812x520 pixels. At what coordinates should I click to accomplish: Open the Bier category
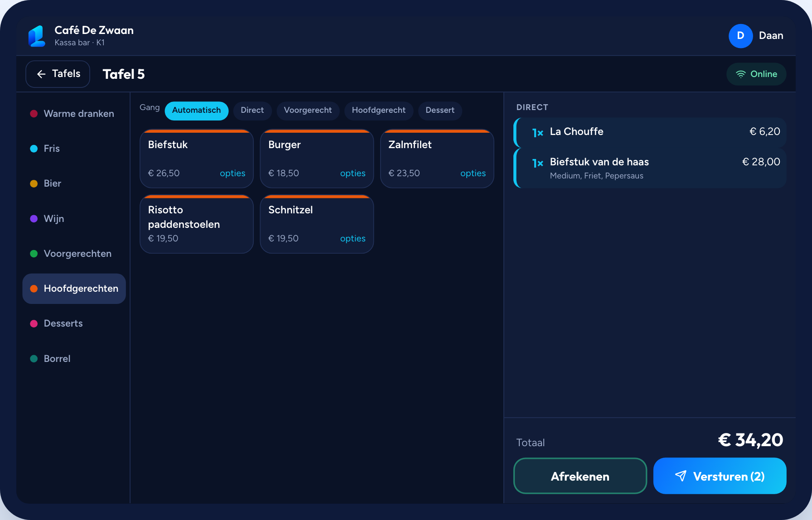coord(74,183)
